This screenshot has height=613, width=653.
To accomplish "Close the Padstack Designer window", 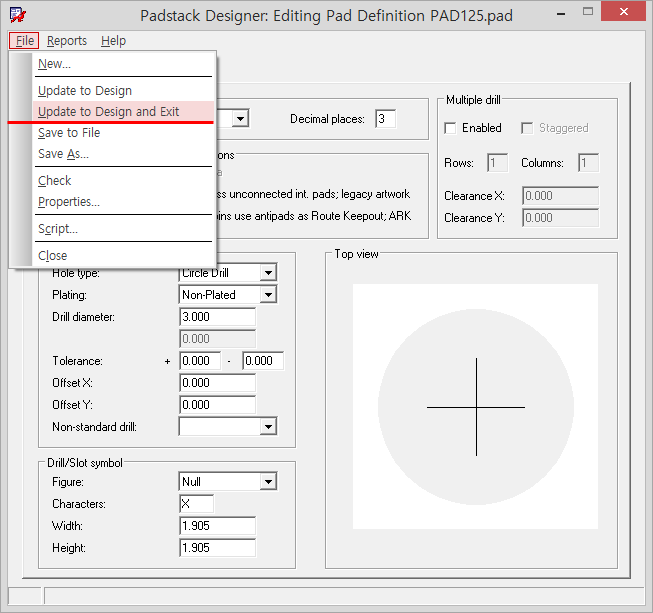I will coord(624,11).
